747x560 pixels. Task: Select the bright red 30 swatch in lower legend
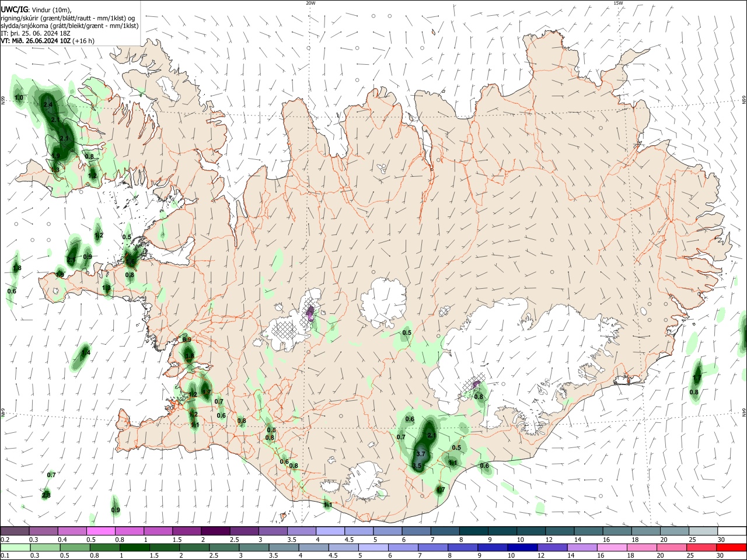tap(731, 547)
